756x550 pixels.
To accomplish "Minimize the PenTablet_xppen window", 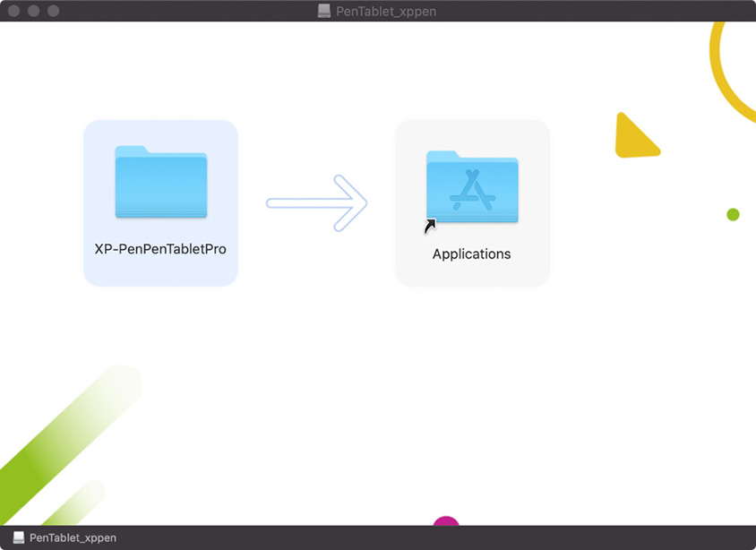I will tap(34, 11).
